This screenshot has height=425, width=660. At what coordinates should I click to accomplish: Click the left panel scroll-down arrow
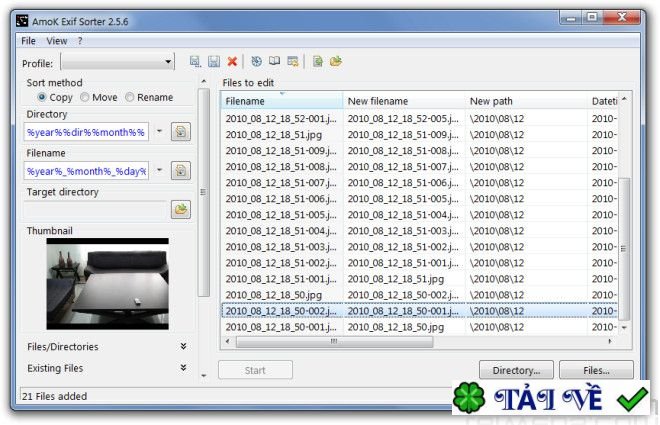[x=204, y=375]
